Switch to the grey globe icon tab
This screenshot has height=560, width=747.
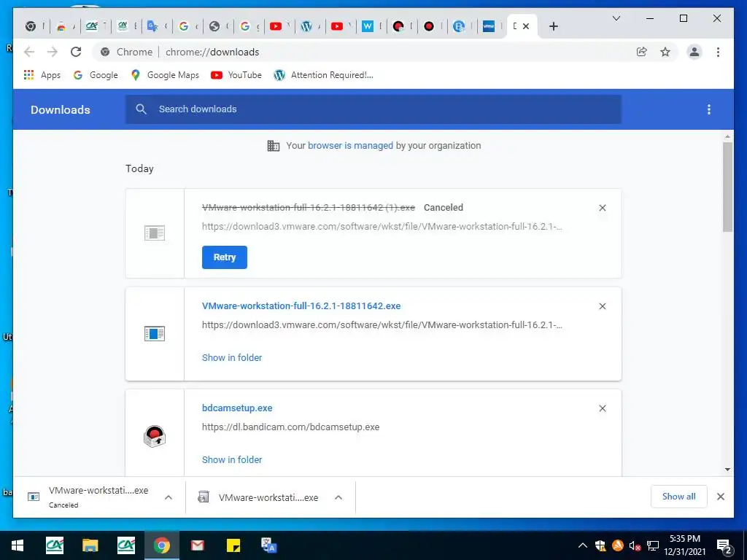click(218, 26)
